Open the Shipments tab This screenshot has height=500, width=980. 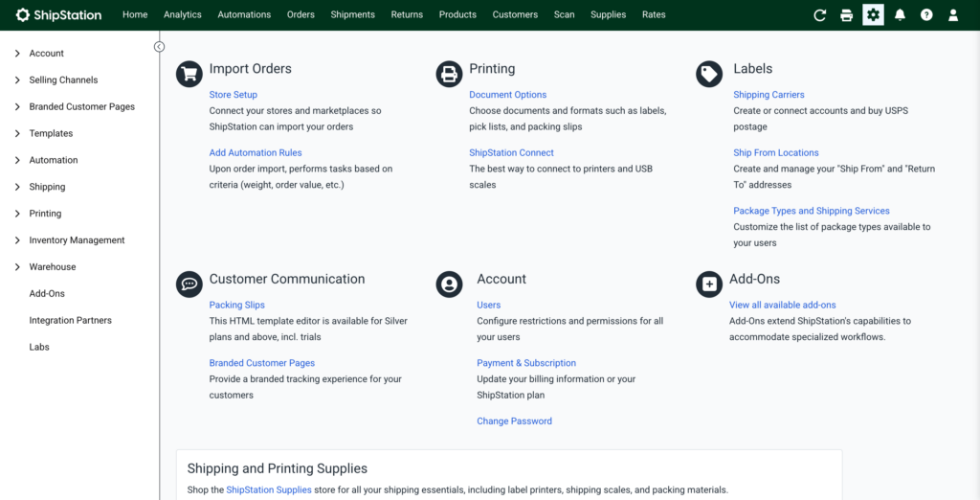coord(352,14)
